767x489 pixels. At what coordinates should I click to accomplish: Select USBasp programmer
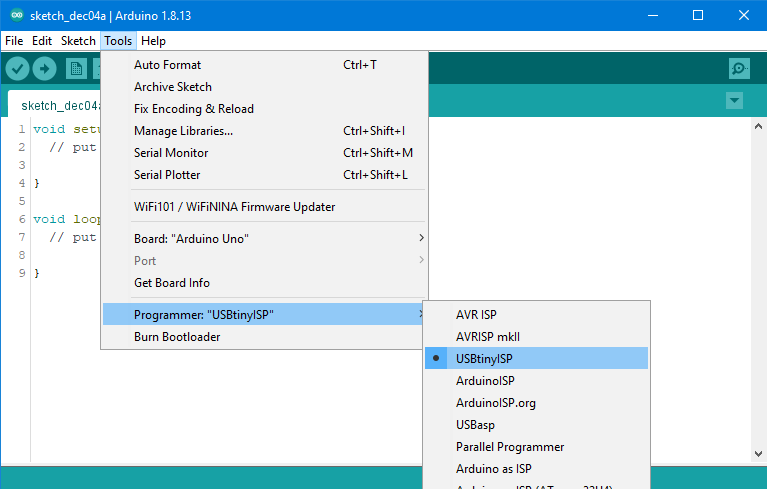[x=537, y=424]
